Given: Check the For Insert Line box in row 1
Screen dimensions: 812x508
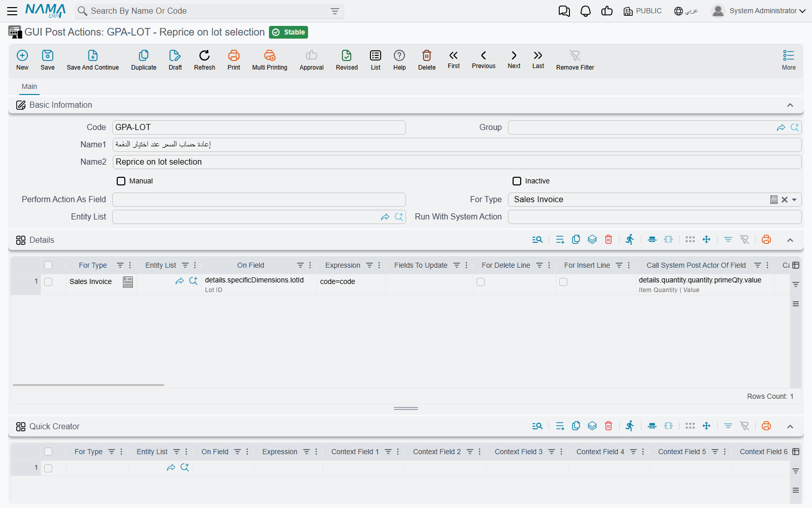Looking at the screenshot, I should click(563, 282).
